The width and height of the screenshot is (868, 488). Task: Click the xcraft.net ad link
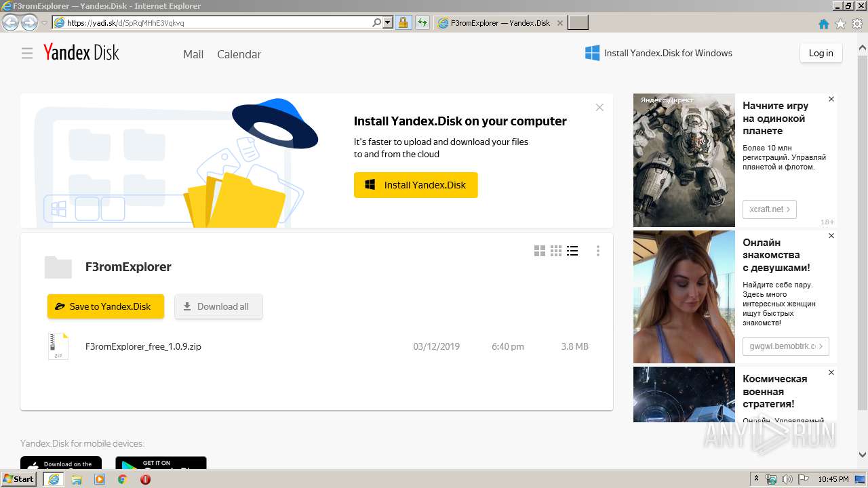coord(770,209)
